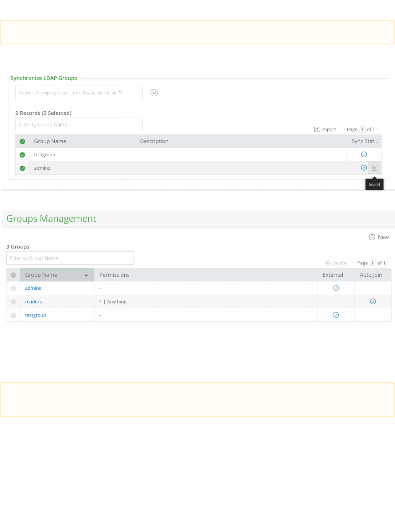The height and width of the screenshot is (532, 395).
Task: Toggle select-all checkbox in LDAP groups header
Action: coord(22,141)
